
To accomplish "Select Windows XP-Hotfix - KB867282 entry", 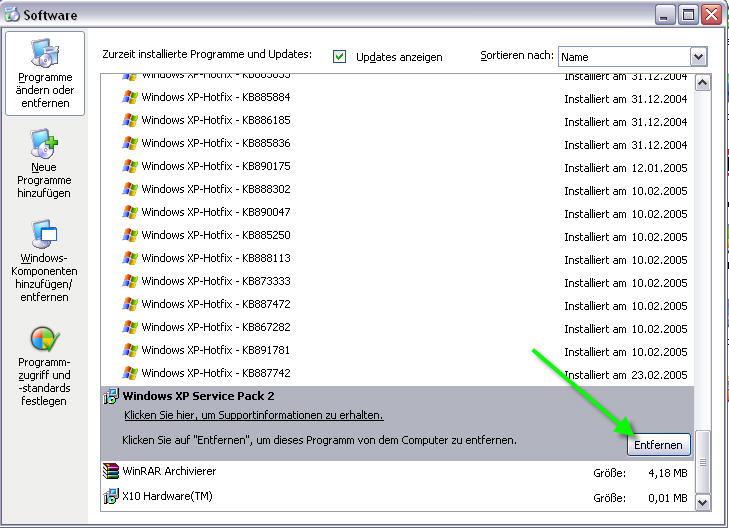I will click(398, 327).
